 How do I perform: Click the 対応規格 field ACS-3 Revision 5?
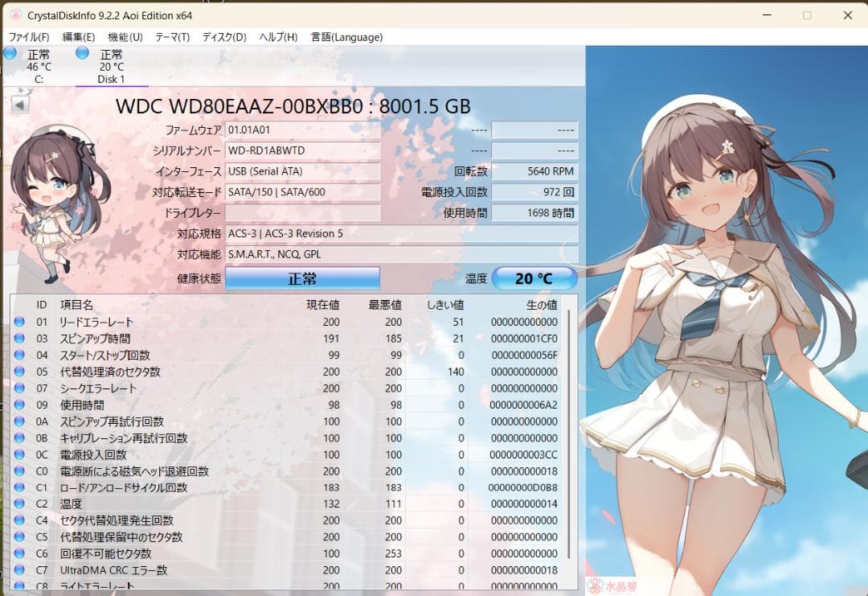401,234
